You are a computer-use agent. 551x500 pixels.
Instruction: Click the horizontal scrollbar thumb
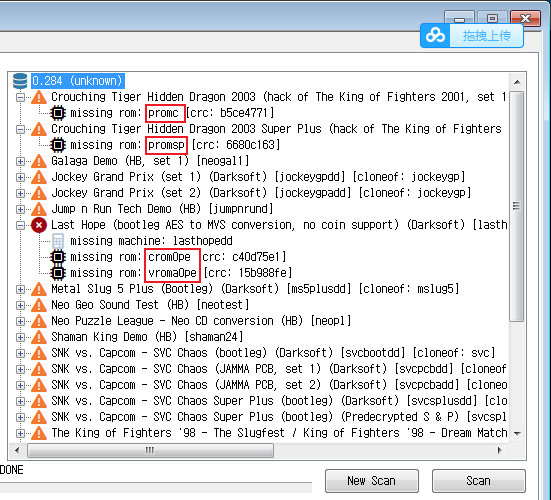[x=150, y=450]
